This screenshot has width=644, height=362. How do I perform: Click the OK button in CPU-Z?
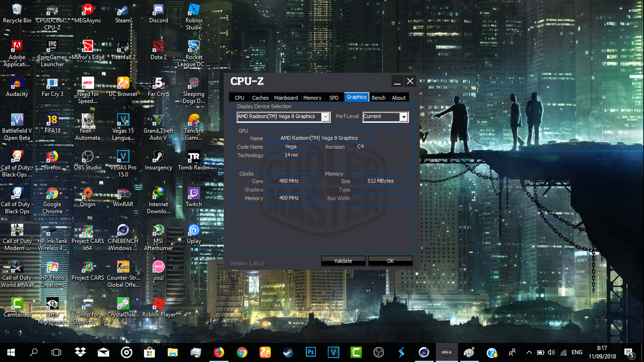[x=390, y=261]
